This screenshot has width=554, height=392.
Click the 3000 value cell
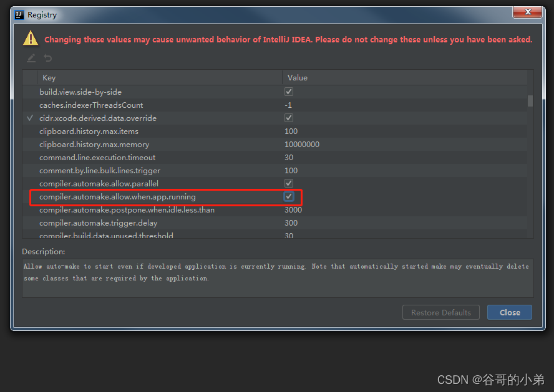pos(293,210)
